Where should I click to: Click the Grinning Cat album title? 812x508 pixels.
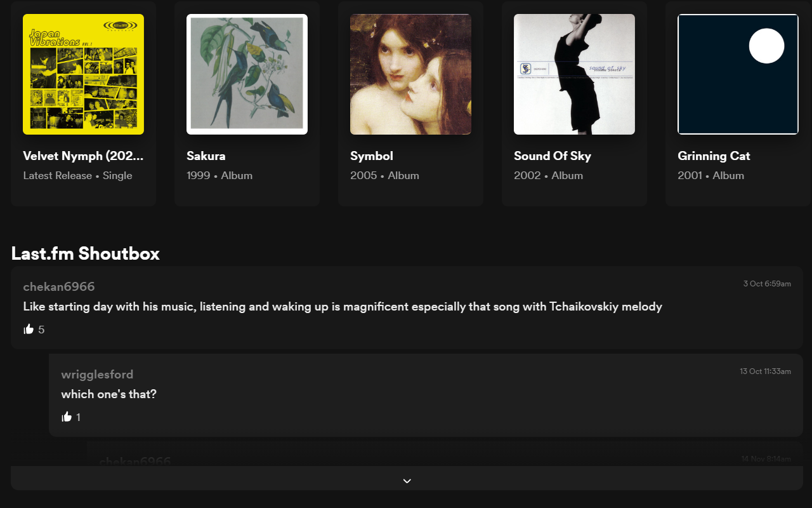[x=714, y=156]
